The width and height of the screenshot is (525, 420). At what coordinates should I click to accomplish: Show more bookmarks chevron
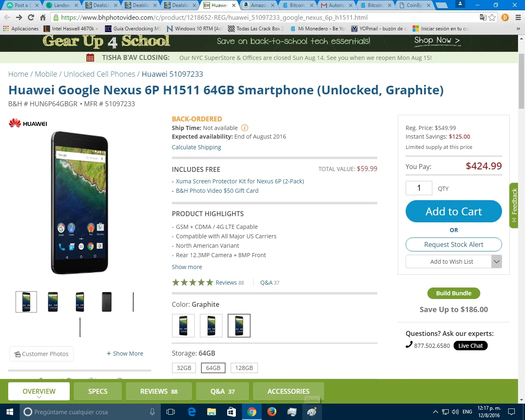tap(518, 29)
